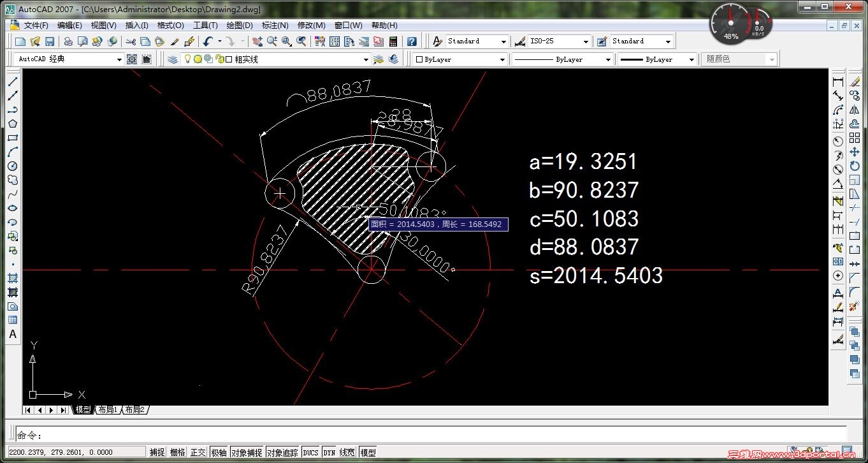Select the Line tool in draw toolbar
This screenshot has width=868, height=463.
[x=13, y=82]
